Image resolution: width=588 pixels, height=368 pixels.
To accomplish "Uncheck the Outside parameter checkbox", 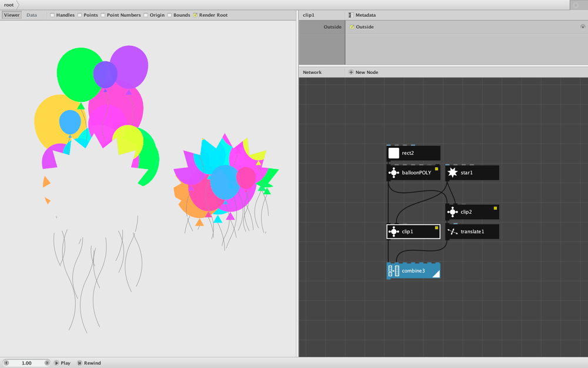I will [x=352, y=27].
